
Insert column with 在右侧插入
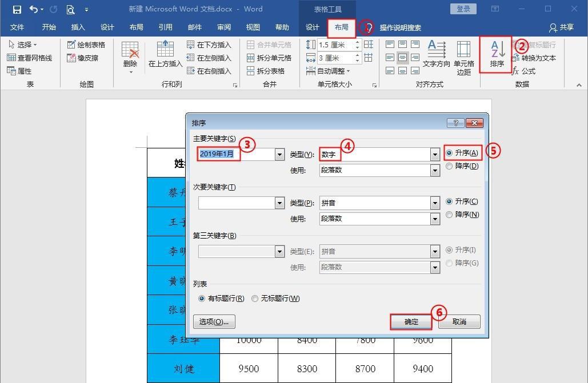point(209,71)
